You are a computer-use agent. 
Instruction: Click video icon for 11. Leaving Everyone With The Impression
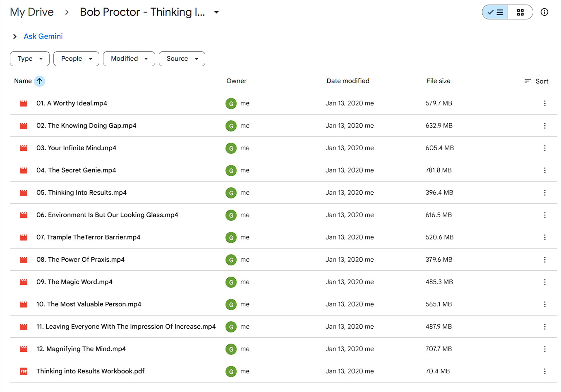(24, 327)
